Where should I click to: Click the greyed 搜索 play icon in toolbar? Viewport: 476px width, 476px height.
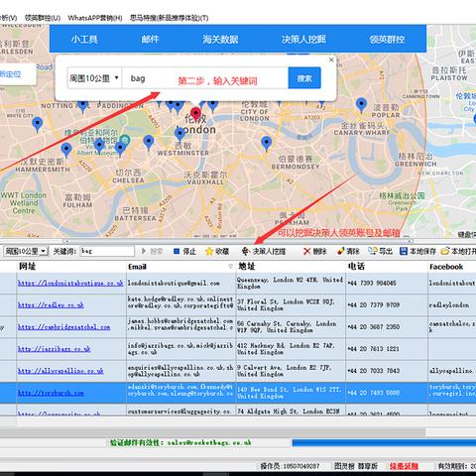tap(144, 251)
